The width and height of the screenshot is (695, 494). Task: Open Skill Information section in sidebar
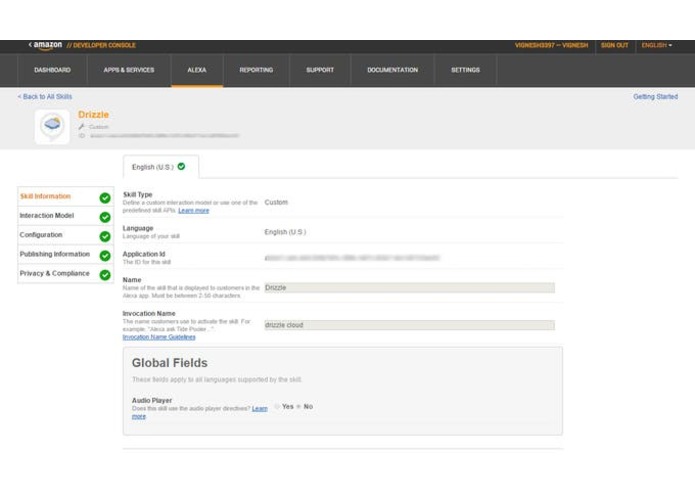click(x=65, y=197)
